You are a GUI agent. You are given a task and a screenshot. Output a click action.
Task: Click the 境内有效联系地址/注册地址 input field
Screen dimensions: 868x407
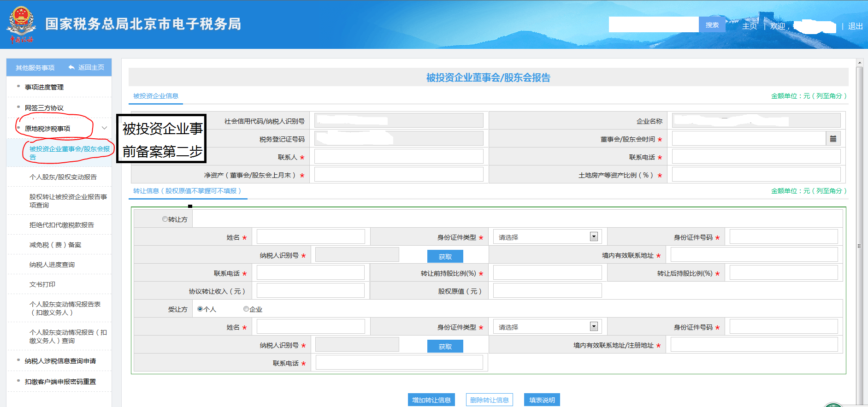754,345
